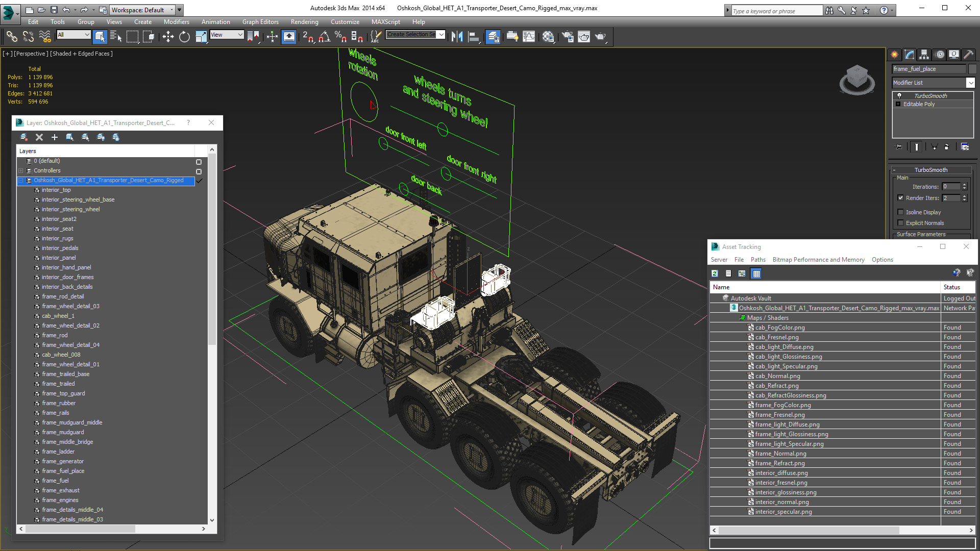Click the Name column header in Asset Tracking
This screenshot has width=980, height=551.
[x=825, y=287]
